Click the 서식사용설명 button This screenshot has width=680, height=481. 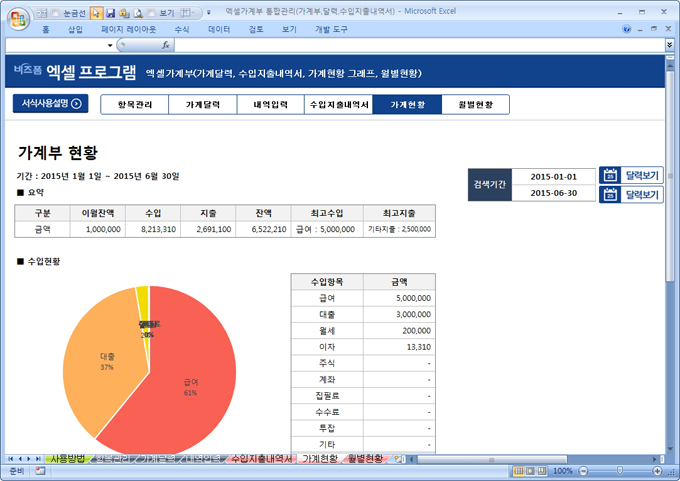point(50,103)
